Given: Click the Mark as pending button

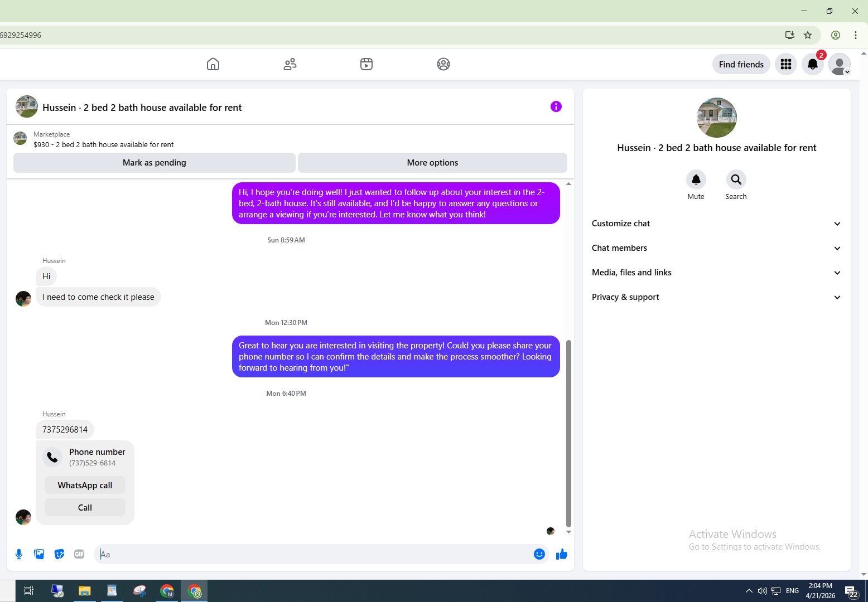Looking at the screenshot, I should [x=155, y=163].
